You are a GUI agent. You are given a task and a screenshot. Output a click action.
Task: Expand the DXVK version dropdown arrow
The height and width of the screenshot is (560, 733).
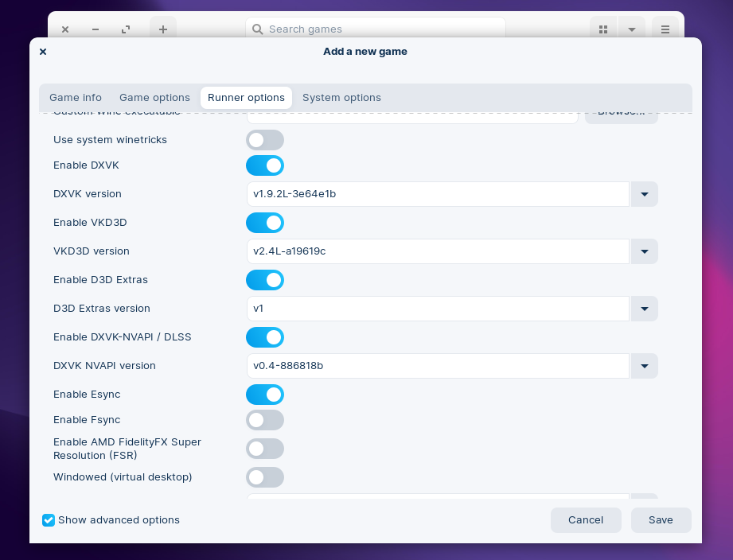644,194
